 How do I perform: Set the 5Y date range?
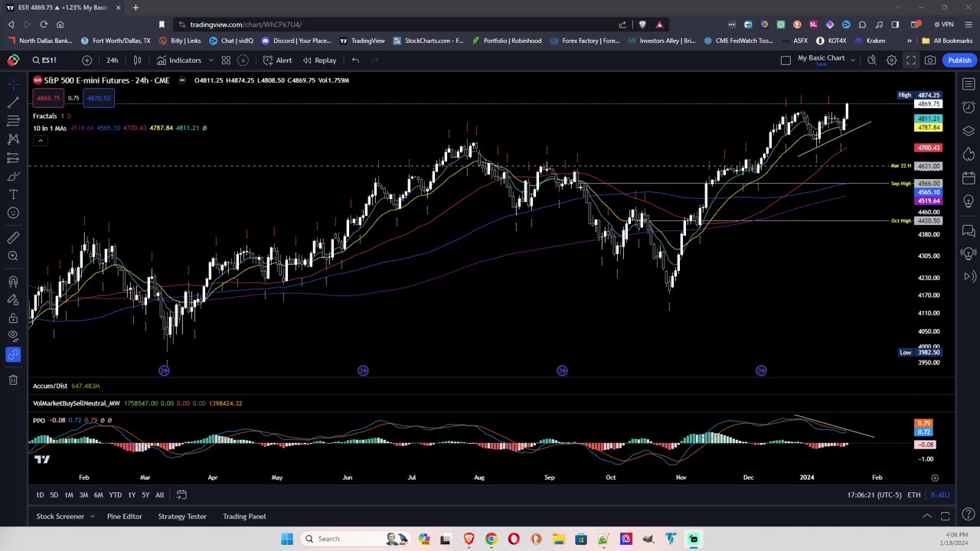145,495
